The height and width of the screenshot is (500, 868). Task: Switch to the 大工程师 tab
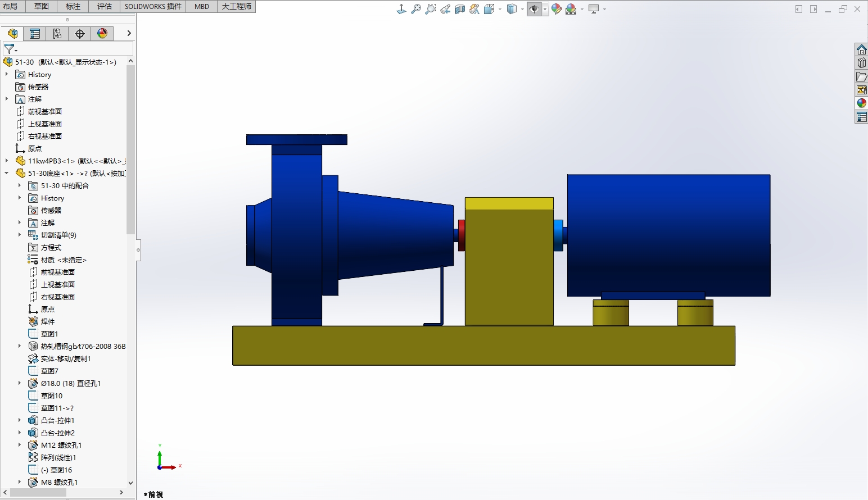click(x=237, y=6)
